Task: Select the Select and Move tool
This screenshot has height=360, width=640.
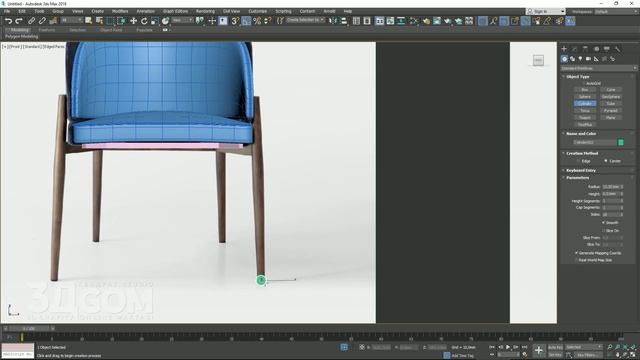Action: pos(133,20)
